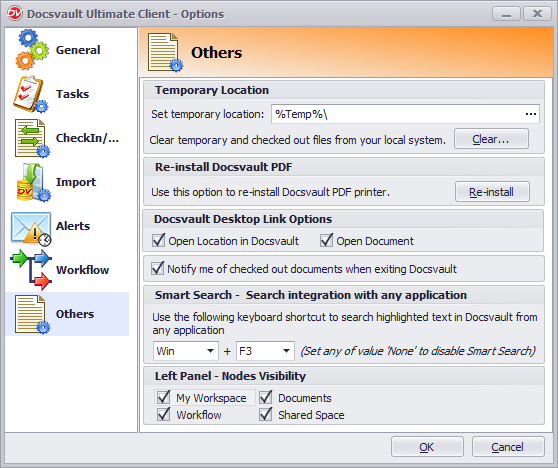
Task: Click the Clear... button
Action: pos(491,139)
